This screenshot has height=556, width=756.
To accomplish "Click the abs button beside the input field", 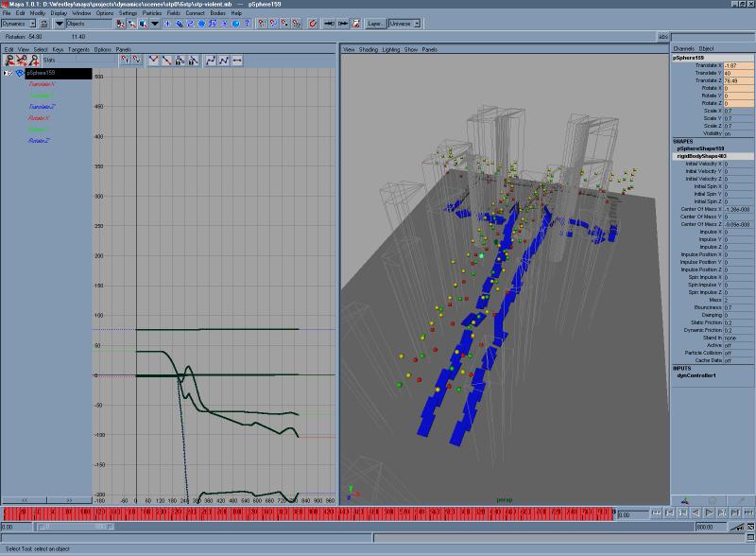I will pos(662,36).
